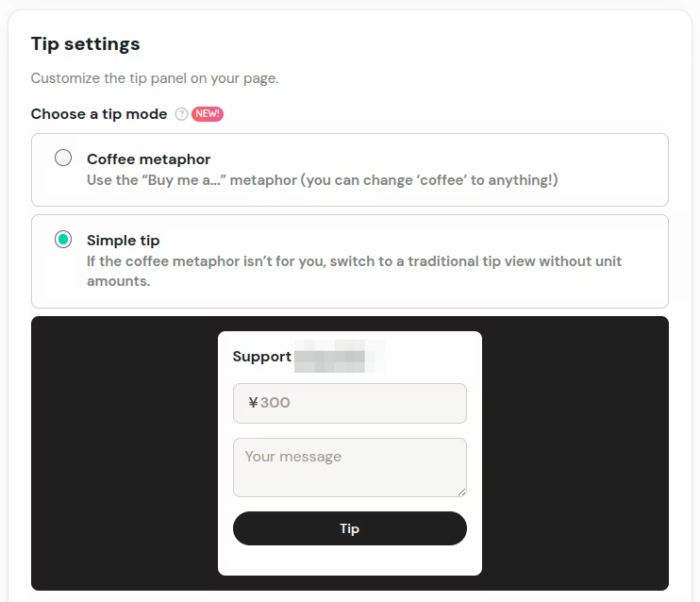Click the "Buy me a…" metaphor description text
This screenshot has width=700, height=602.
(322, 179)
